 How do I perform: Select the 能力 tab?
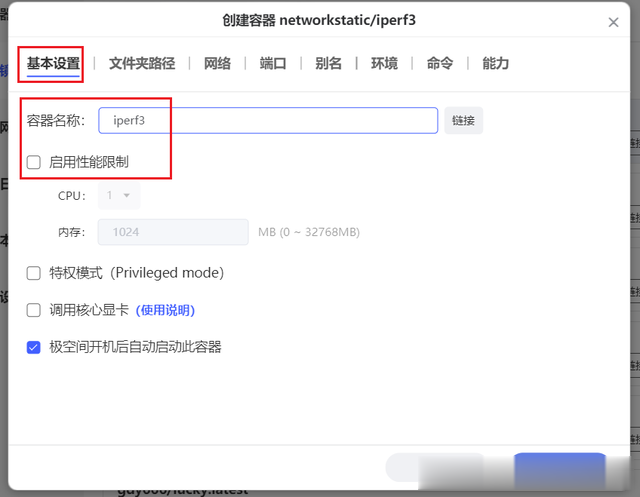496,63
